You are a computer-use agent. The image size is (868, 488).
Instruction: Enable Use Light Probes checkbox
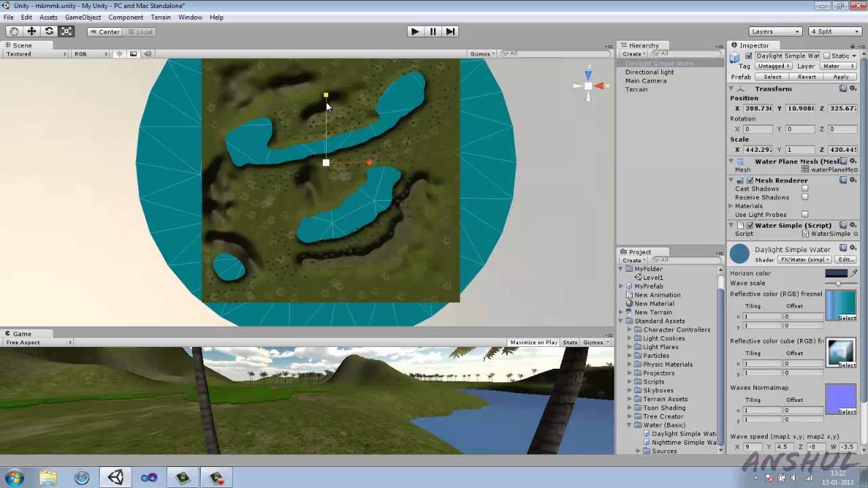(x=805, y=214)
